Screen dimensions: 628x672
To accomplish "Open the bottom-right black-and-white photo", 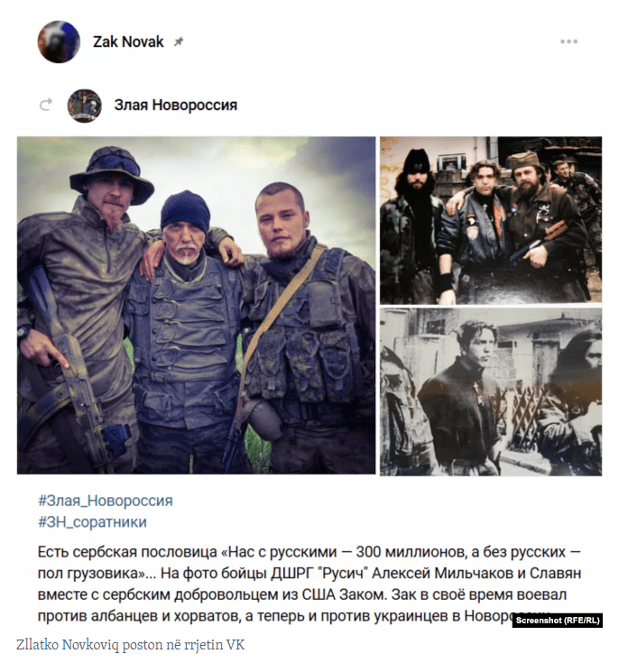I will (x=491, y=391).
